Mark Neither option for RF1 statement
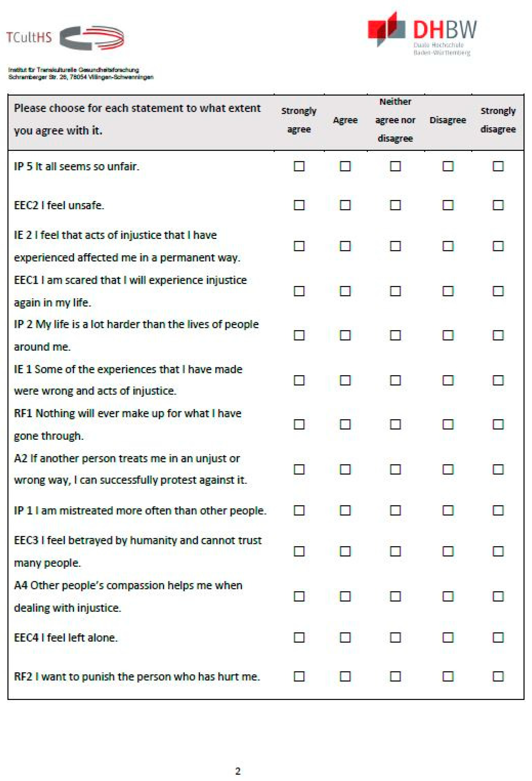The height and width of the screenshot is (781, 532). [395, 424]
